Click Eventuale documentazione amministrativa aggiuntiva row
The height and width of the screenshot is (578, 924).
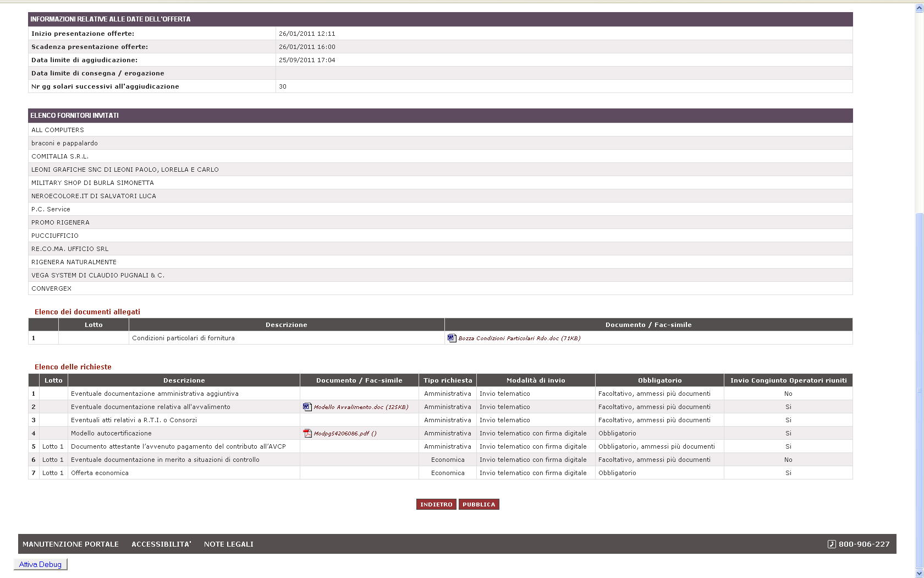(440, 394)
